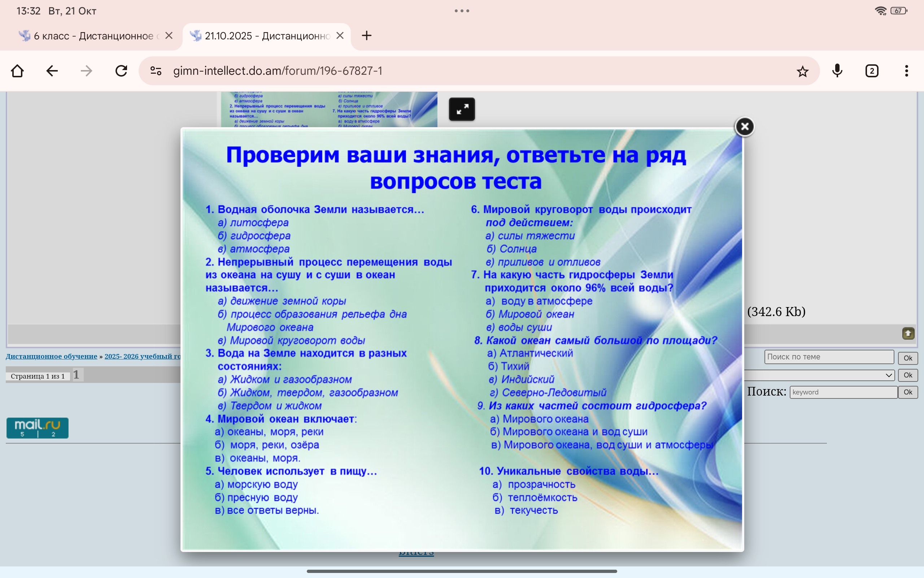Tap the browser home icon
The height and width of the screenshot is (578, 924).
[18, 71]
